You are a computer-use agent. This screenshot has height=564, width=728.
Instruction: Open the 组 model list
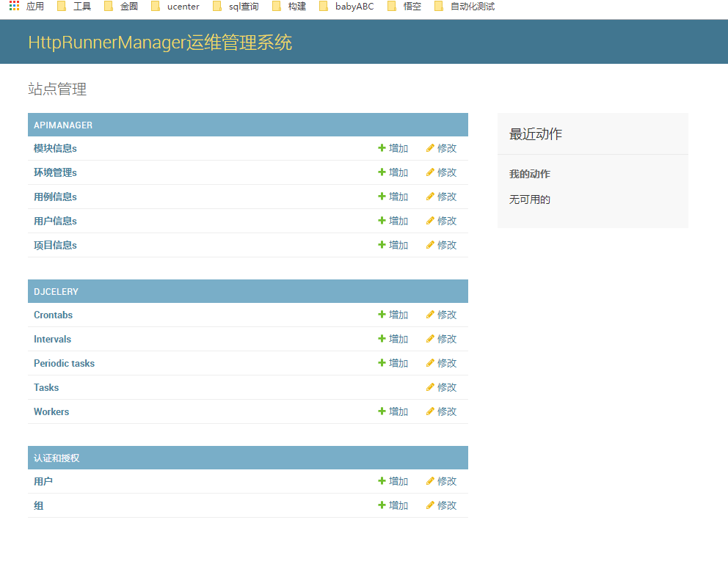pos(39,505)
